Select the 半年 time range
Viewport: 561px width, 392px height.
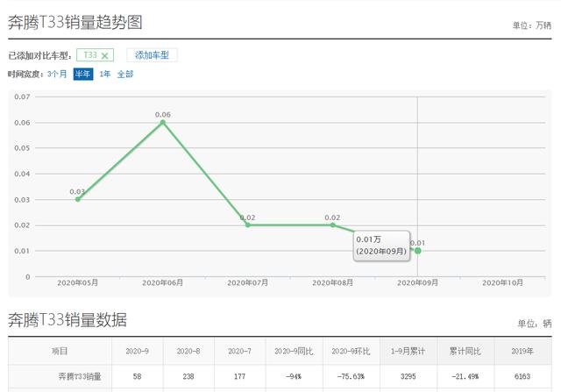pos(83,75)
